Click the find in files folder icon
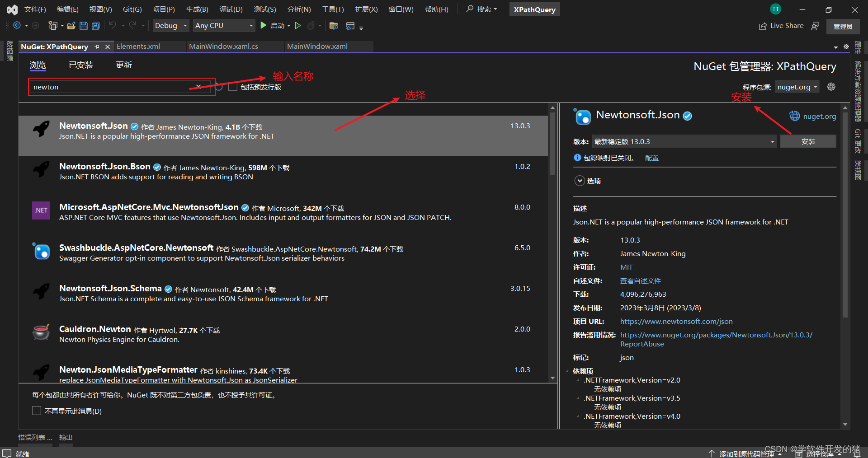The width and height of the screenshot is (868, 458). 334,26
